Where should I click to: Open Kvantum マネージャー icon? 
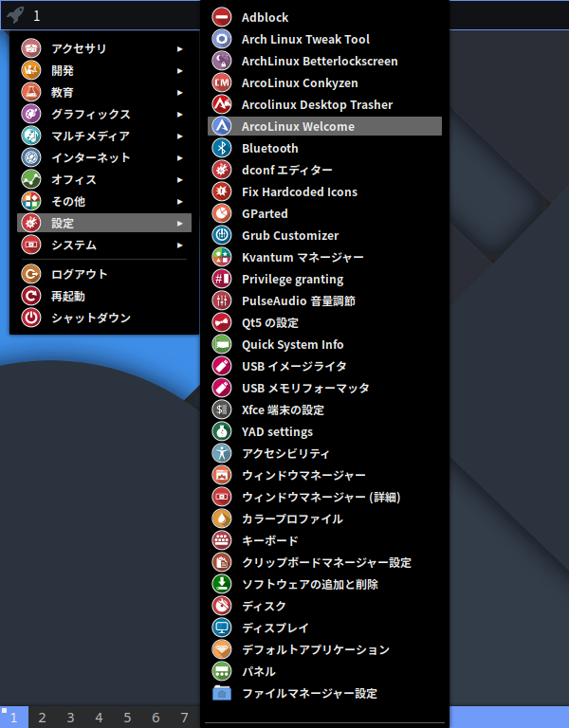point(222,257)
